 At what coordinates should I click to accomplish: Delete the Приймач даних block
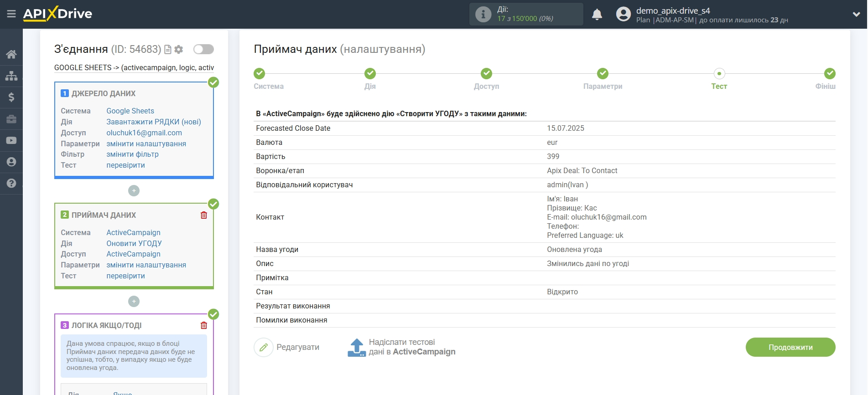pyautogui.click(x=204, y=215)
